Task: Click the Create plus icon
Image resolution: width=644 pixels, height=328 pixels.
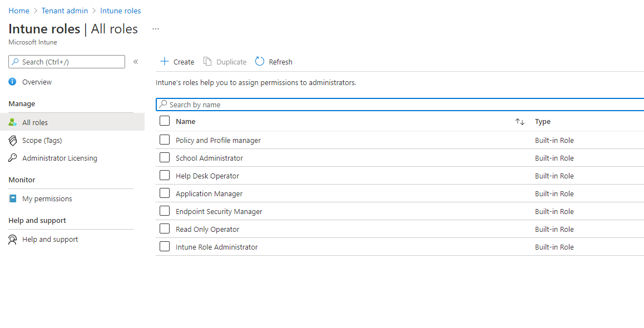Action: [x=164, y=62]
